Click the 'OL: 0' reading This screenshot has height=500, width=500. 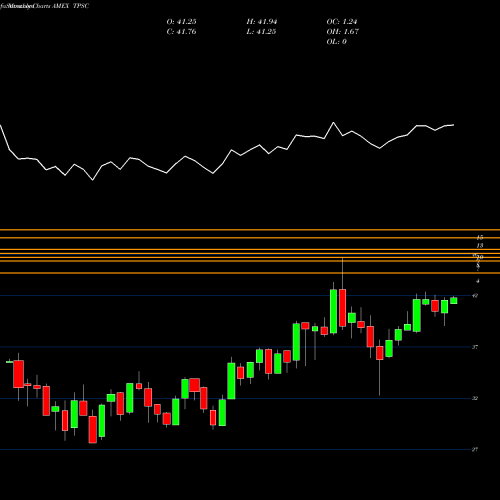coord(336,42)
